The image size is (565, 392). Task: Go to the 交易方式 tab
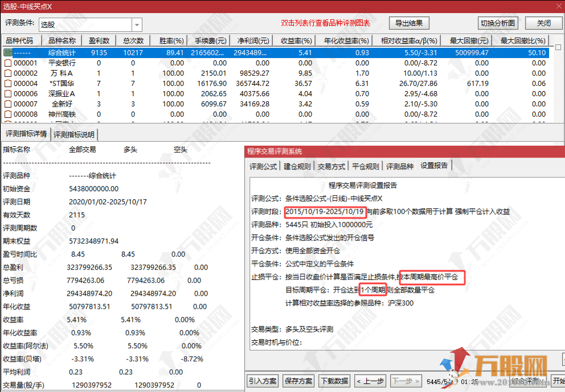click(x=331, y=167)
